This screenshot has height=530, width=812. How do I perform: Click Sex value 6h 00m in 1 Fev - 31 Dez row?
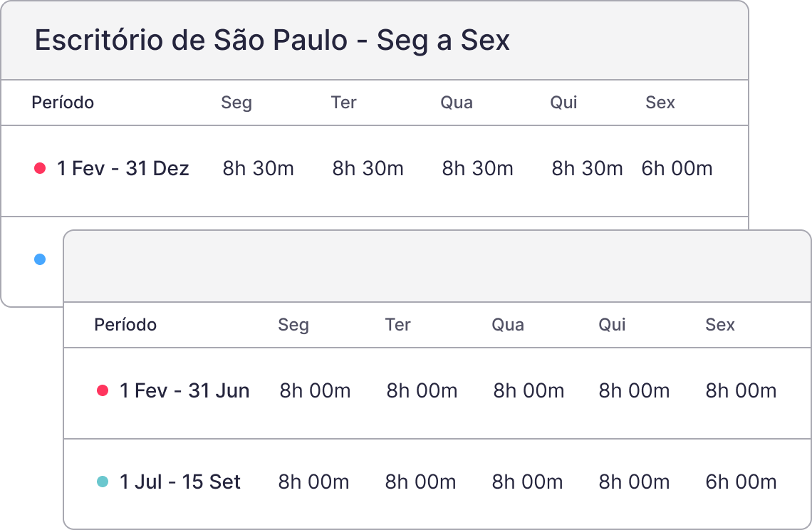677,169
